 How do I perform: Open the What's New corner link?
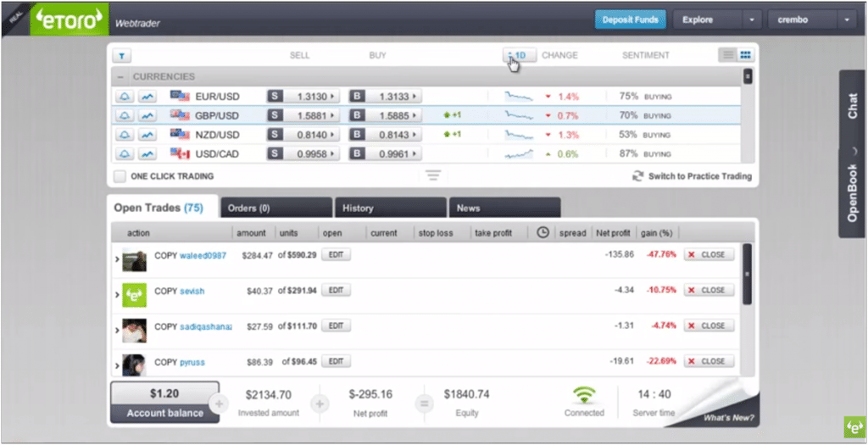coord(728,418)
